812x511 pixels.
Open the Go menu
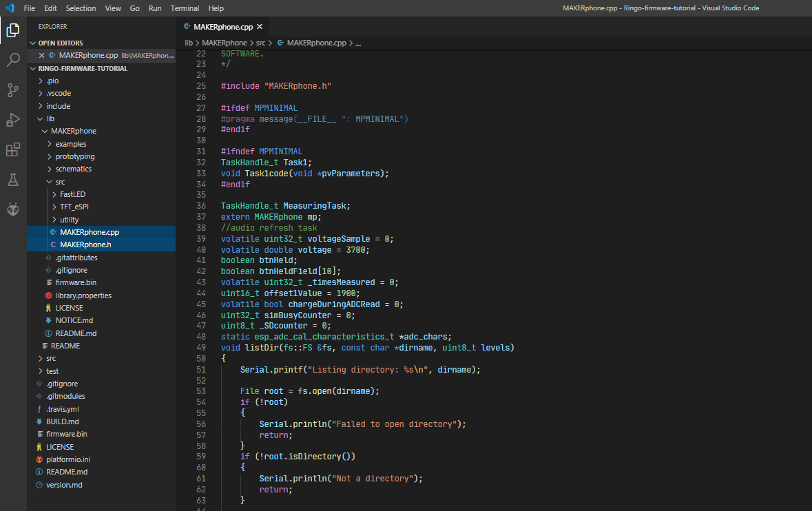[x=134, y=8]
